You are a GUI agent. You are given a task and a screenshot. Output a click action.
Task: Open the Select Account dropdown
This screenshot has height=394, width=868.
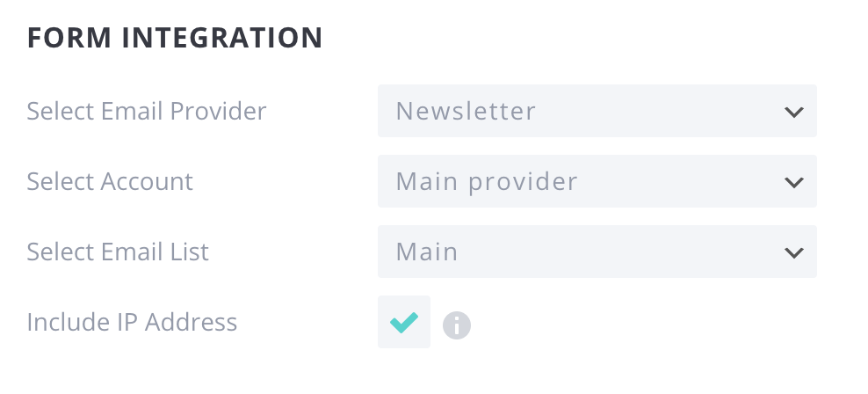point(597,181)
